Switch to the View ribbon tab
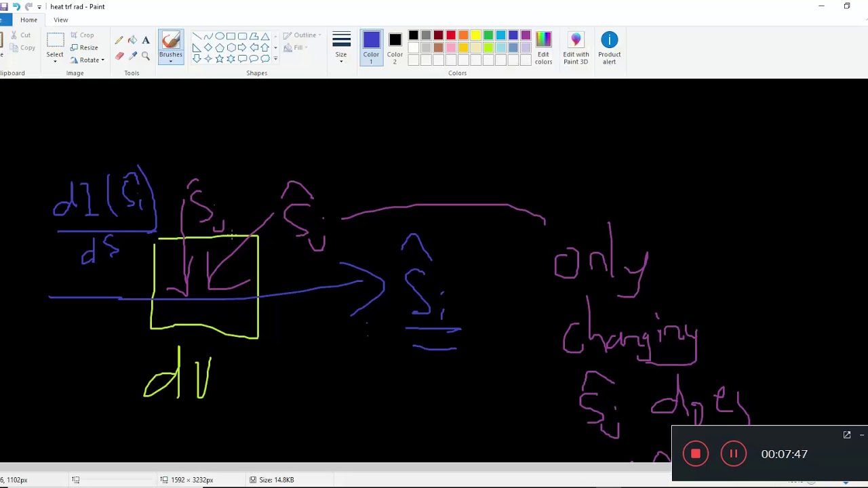The height and width of the screenshot is (488, 868). pos(60,20)
